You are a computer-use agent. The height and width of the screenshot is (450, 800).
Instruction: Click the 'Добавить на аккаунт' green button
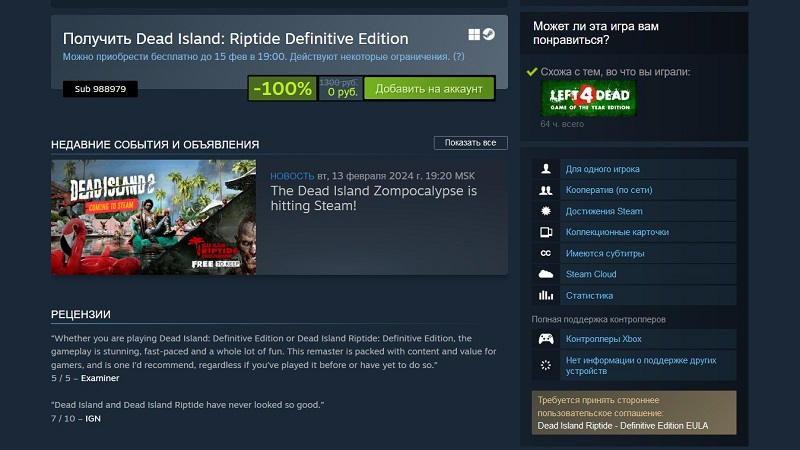coord(429,89)
